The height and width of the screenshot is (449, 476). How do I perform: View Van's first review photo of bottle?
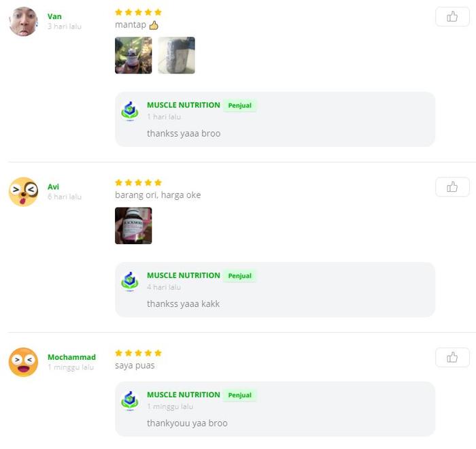click(133, 55)
